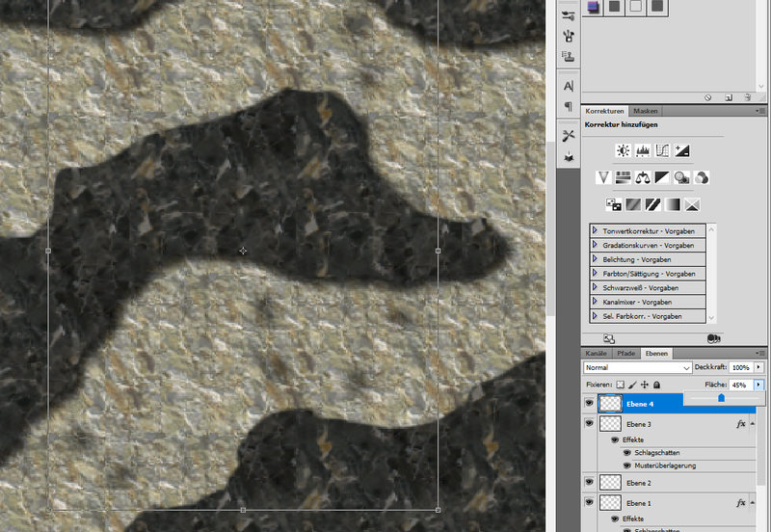Open the Normal blend mode dropdown
This screenshot has width=771, height=532.
pyautogui.click(x=638, y=368)
